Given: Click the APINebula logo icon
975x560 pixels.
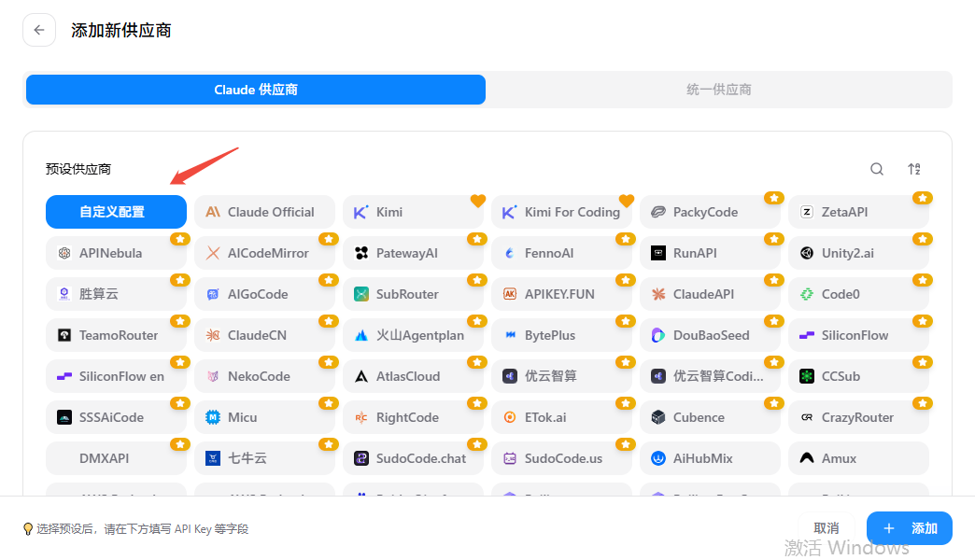Looking at the screenshot, I should [x=64, y=253].
